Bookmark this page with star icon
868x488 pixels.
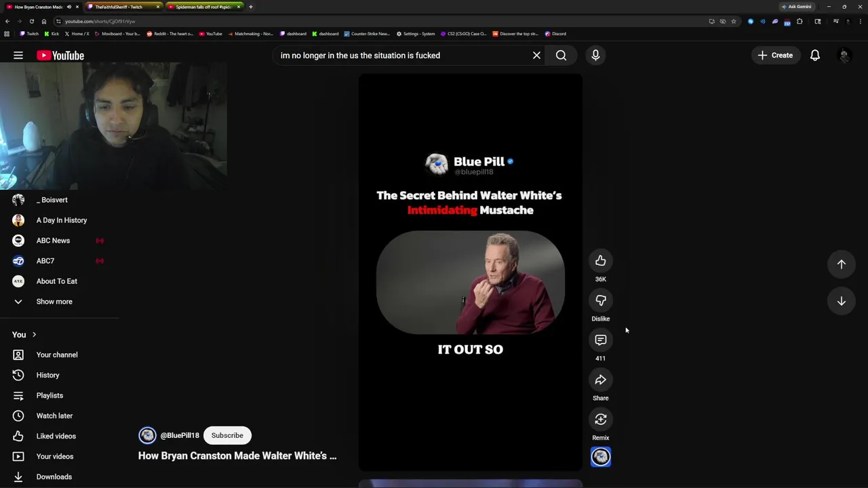point(733,21)
